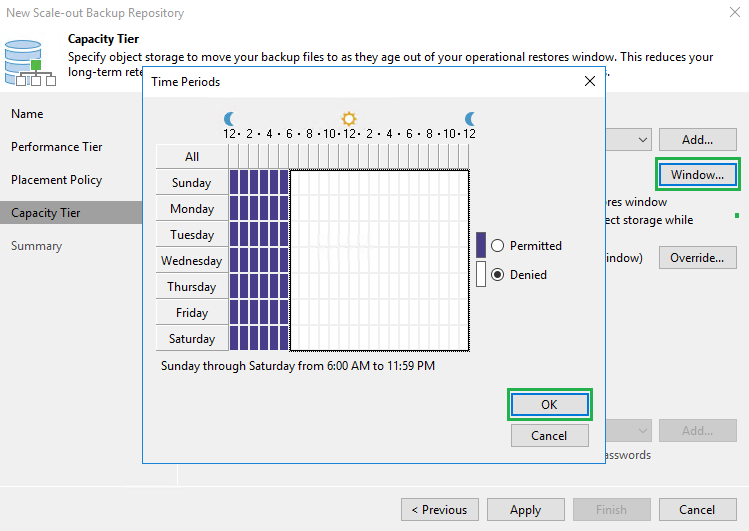
Task: Click the purple Permitted color swatch
Action: (481, 245)
